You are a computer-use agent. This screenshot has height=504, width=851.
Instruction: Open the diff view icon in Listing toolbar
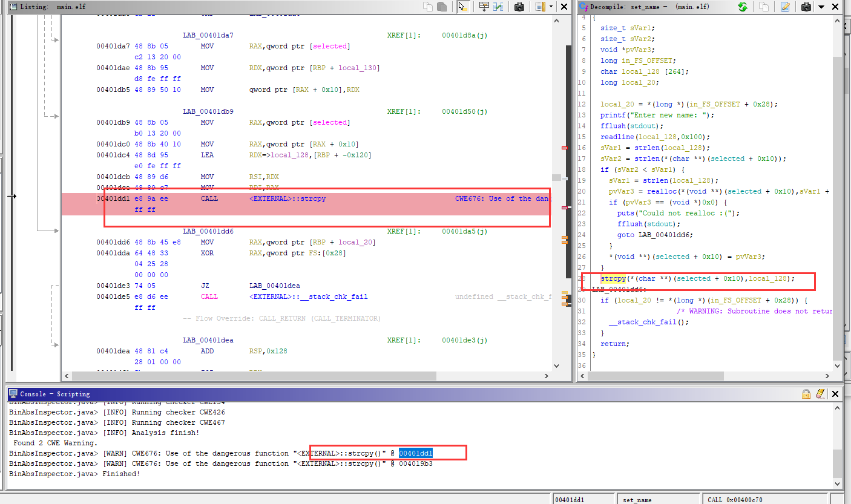coord(499,7)
